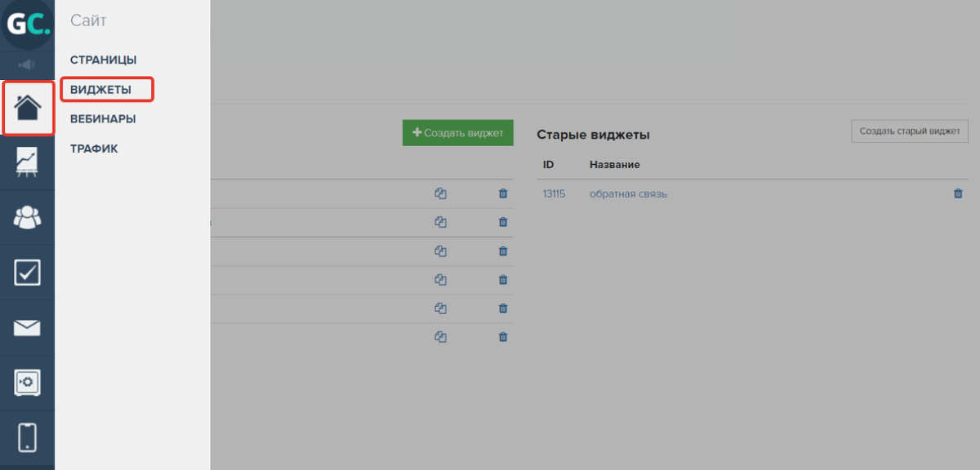980x470 pixels.
Task: Open the mobile phone sidebar icon
Action: point(28,437)
